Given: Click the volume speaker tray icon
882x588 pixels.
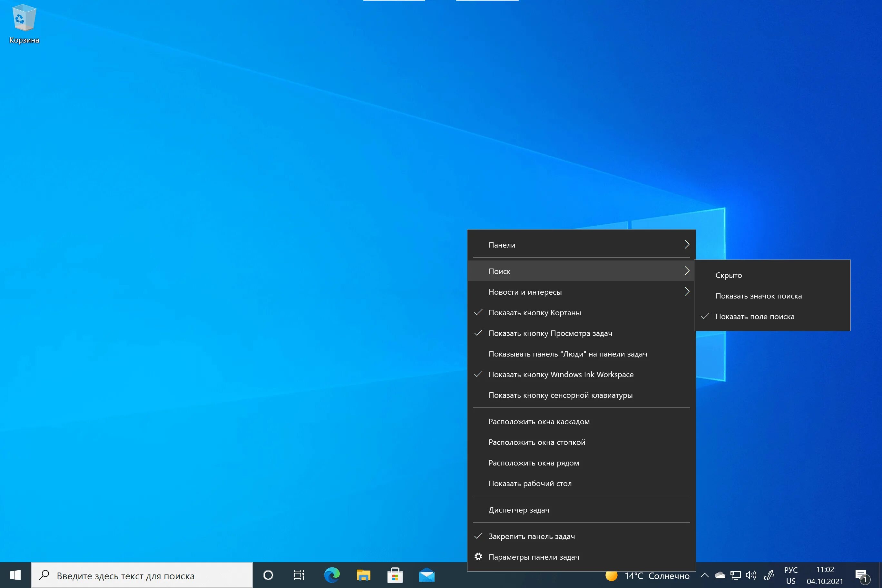Looking at the screenshot, I should point(751,575).
